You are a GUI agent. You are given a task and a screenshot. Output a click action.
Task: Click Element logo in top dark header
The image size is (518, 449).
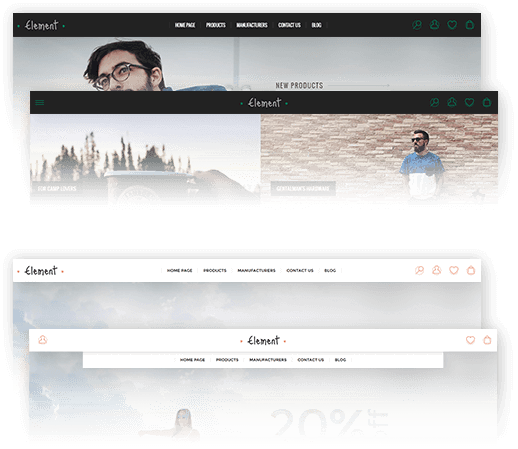pos(41,25)
